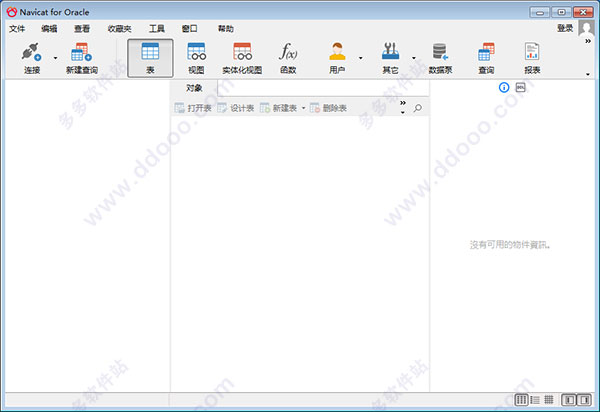The height and width of the screenshot is (412, 600).
Task: Click New Table (新建表) button
Action: click(279, 108)
